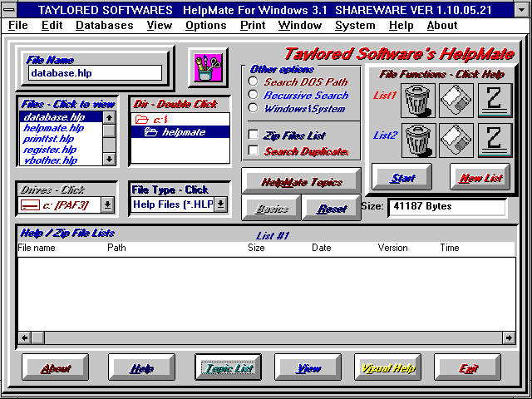Click the List1 Zip icon

[495, 101]
